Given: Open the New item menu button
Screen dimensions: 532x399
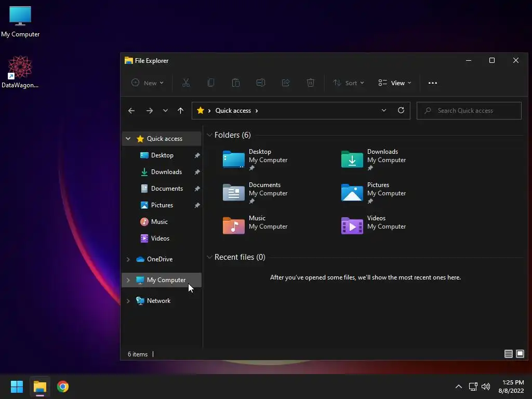Looking at the screenshot, I should 148,83.
